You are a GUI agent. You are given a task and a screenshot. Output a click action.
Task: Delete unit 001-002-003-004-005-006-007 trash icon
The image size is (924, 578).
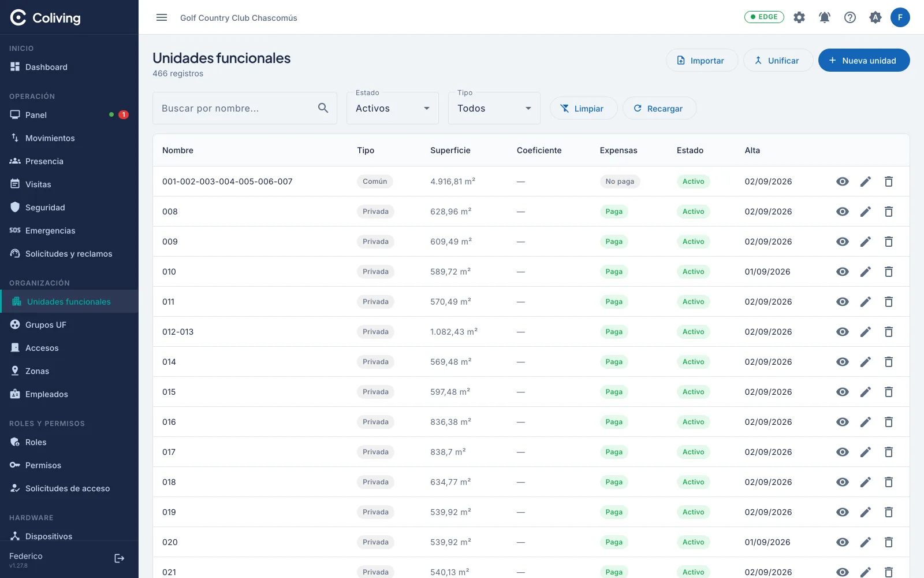click(x=889, y=181)
